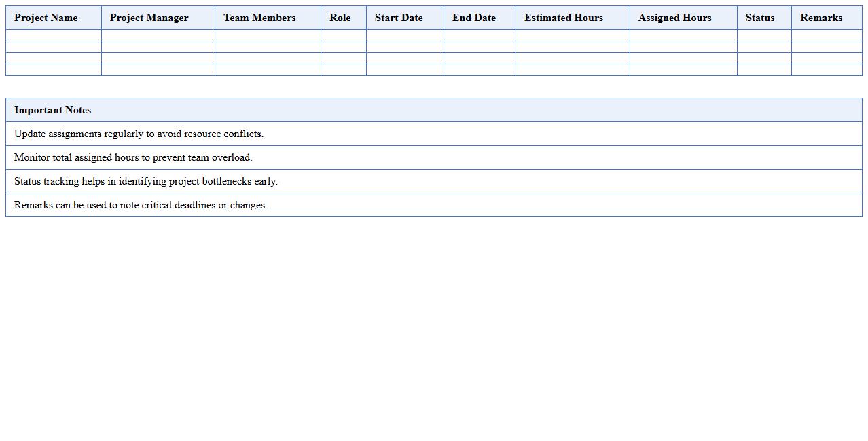Click last empty cell under Estimated Hours

(573, 70)
